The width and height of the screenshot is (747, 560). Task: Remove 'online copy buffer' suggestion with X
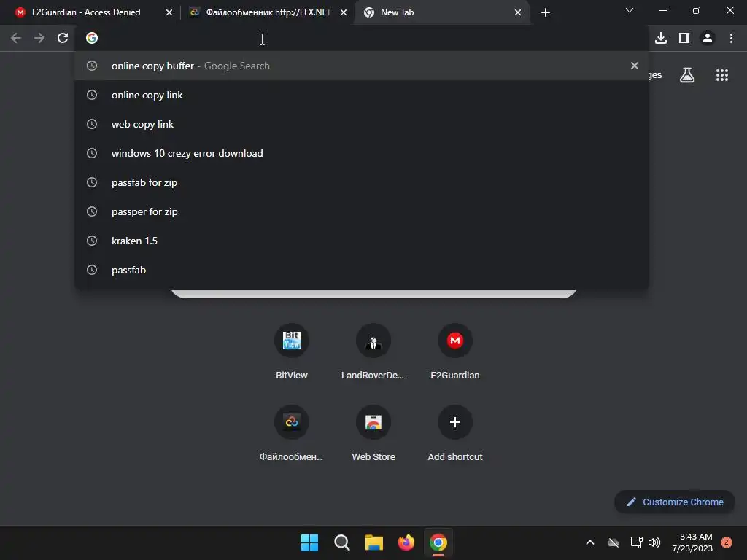coord(635,66)
